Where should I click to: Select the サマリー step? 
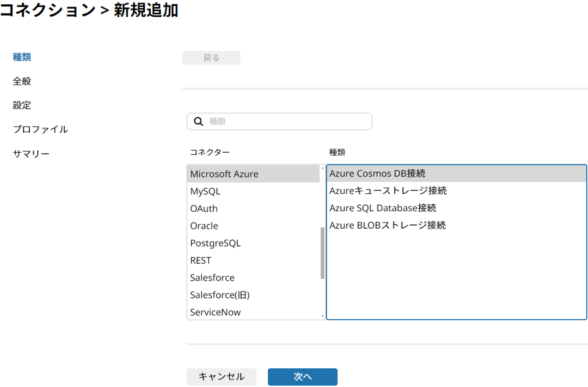click(31, 154)
